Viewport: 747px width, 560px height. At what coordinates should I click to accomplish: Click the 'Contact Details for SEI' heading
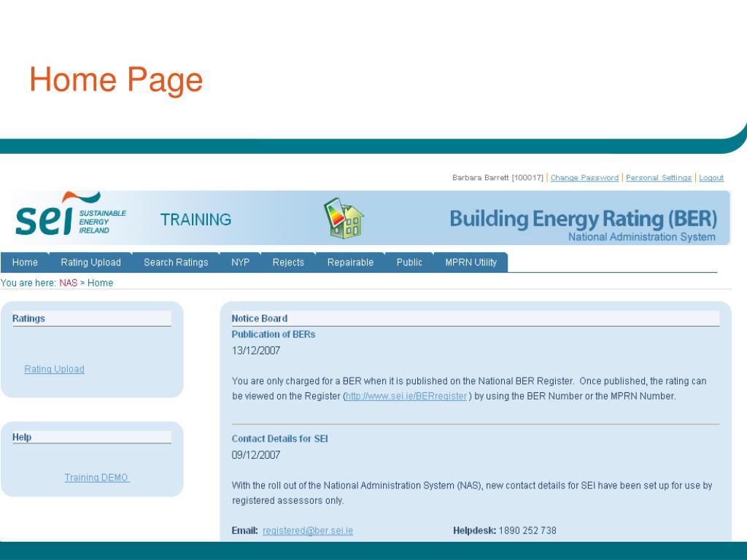tap(279, 438)
